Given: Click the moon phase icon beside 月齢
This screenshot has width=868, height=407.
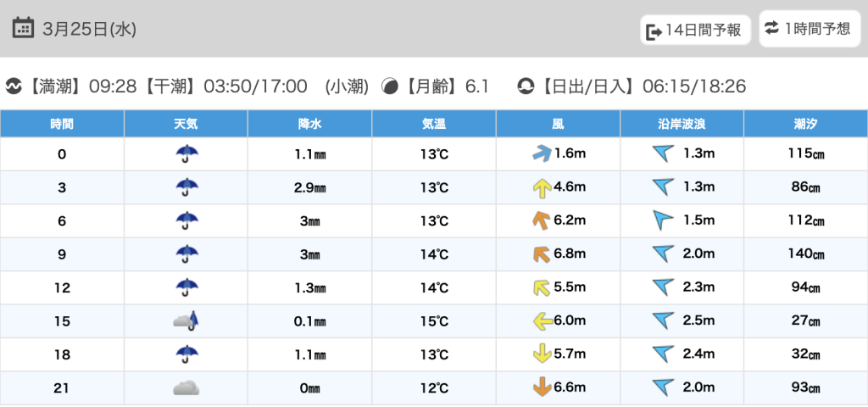Looking at the screenshot, I should pos(391,86).
